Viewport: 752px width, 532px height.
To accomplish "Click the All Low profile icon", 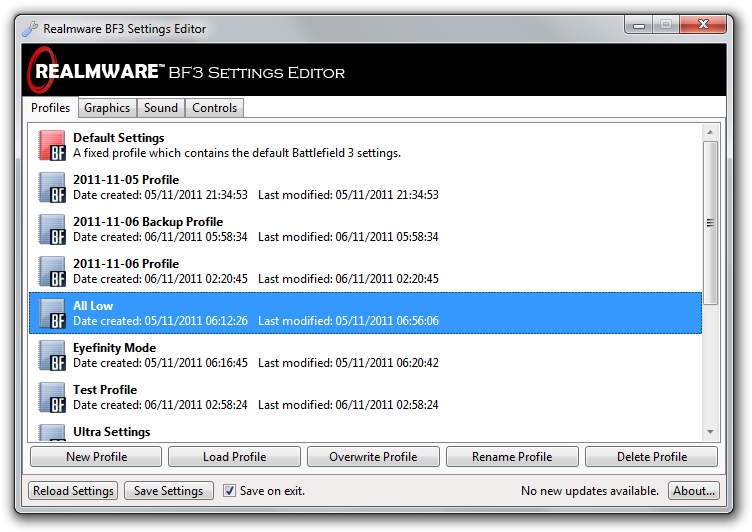I will pos(52,313).
